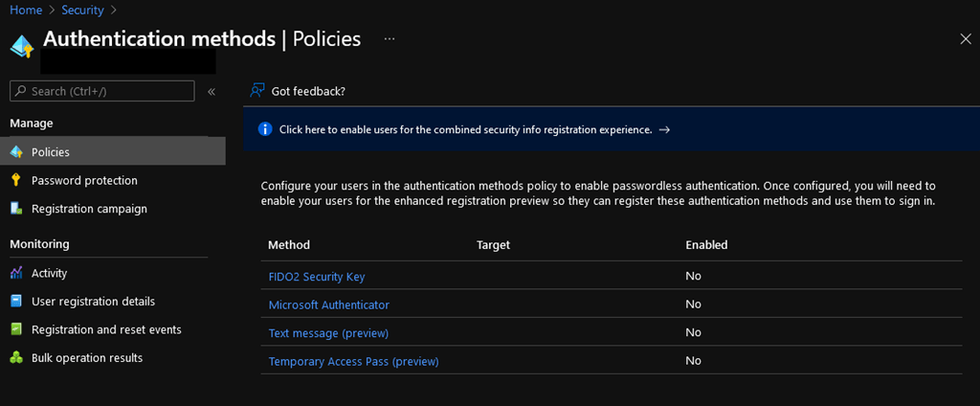This screenshot has height=406, width=980.
Task: Click the Got feedback person icon
Action: tap(257, 91)
